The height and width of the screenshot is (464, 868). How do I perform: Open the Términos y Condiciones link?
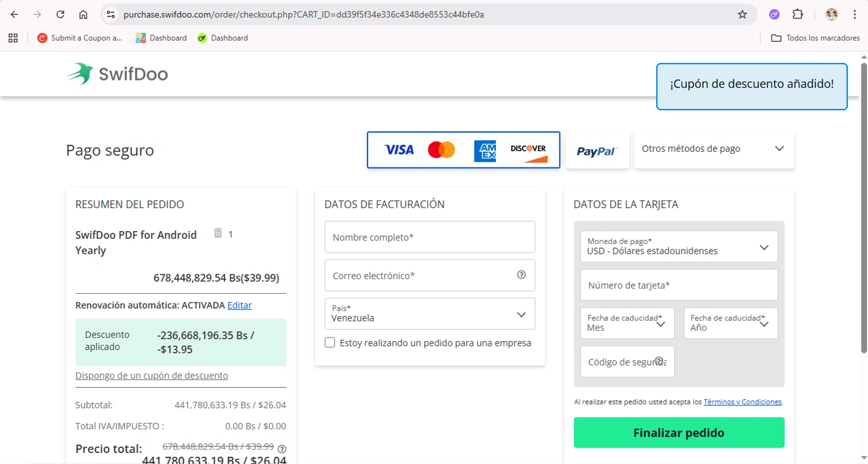(742, 401)
